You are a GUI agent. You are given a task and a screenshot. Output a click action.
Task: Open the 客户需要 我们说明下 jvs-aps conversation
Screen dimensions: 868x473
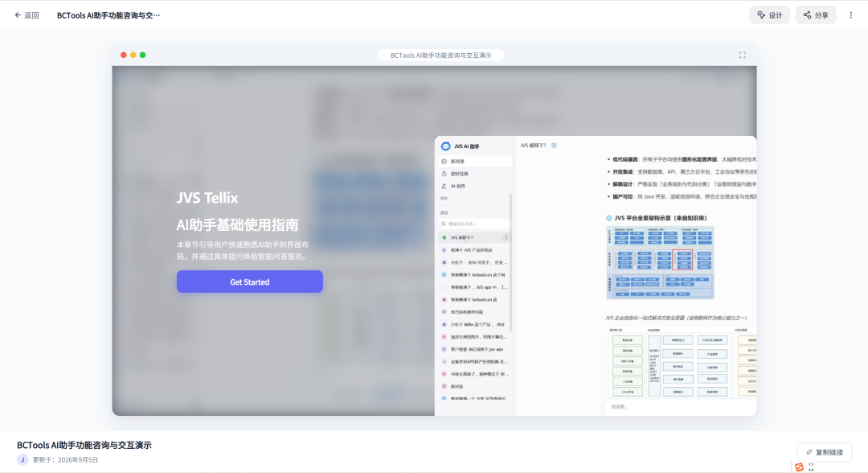pos(473,349)
